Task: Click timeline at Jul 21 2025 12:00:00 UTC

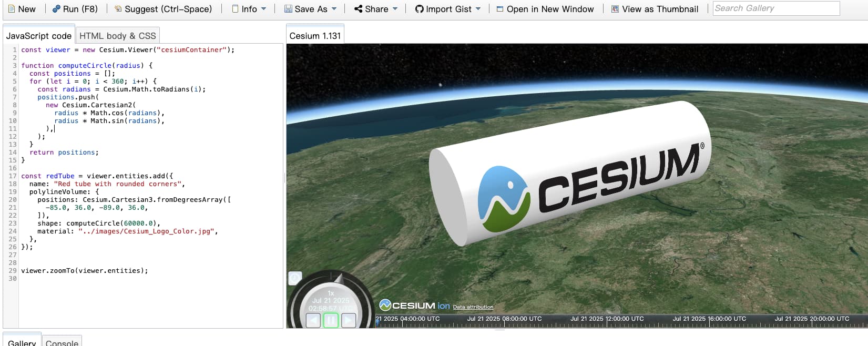Action: (x=607, y=319)
